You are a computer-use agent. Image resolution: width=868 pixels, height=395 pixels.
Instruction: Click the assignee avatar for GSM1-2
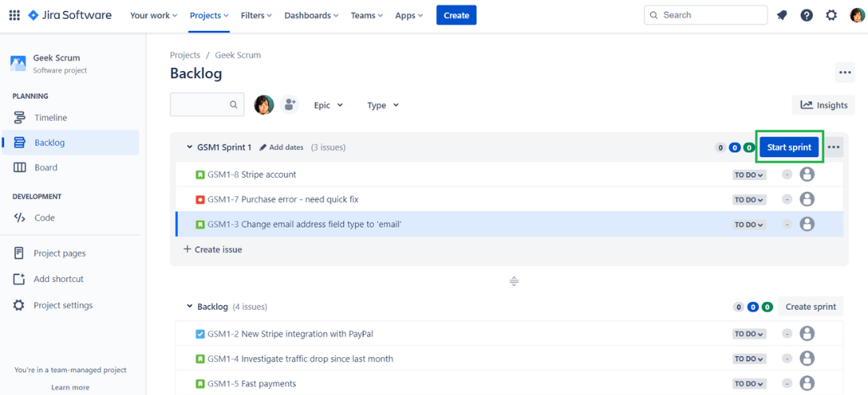pos(807,334)
